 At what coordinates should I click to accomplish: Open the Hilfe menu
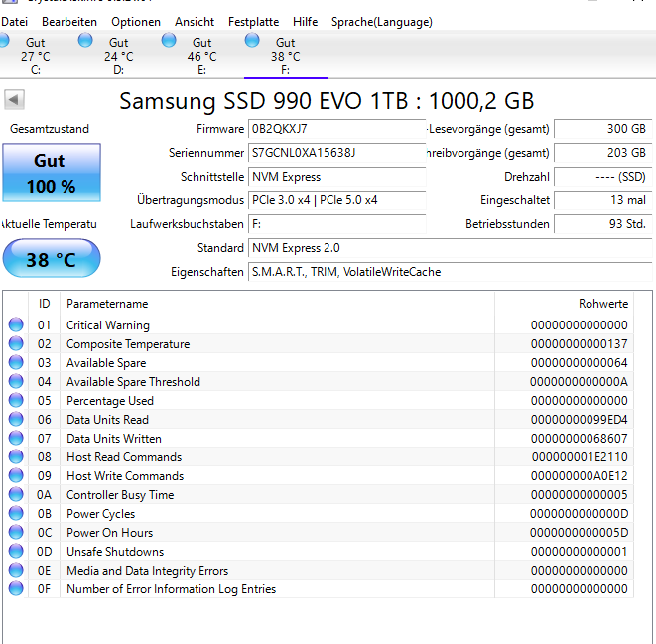coord(306,22)
